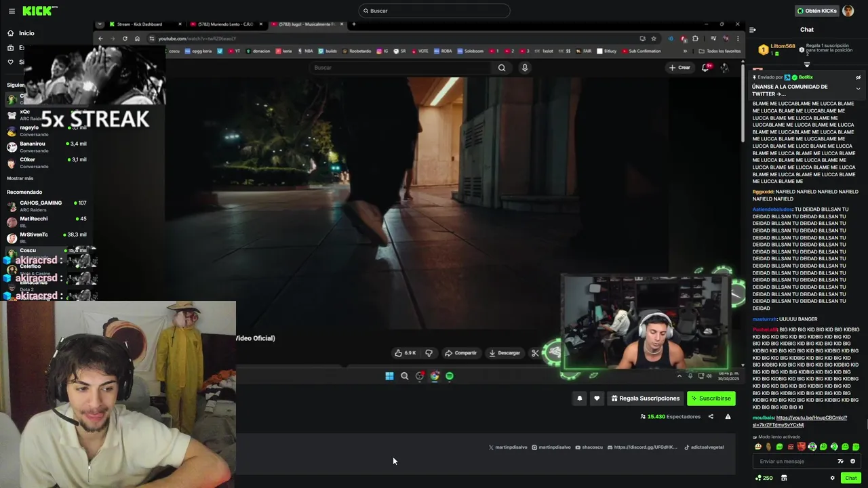868x488 pixels.
Task: Click Regala Suscripciones button
Action: (645, 399)
